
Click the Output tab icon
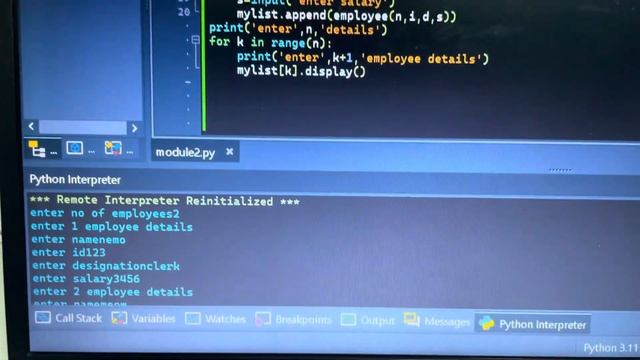point(348,320)
